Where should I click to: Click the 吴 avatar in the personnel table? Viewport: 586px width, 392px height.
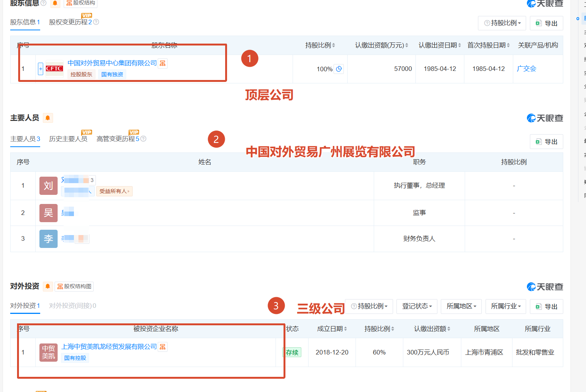click(x=49, y=213)
